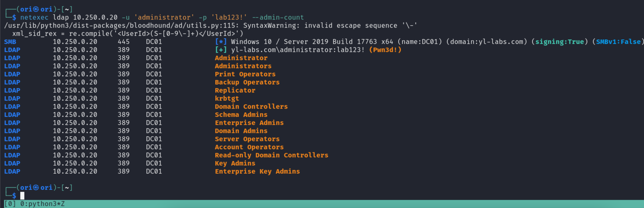Click the Kali symbol in the top prompt

36,9
